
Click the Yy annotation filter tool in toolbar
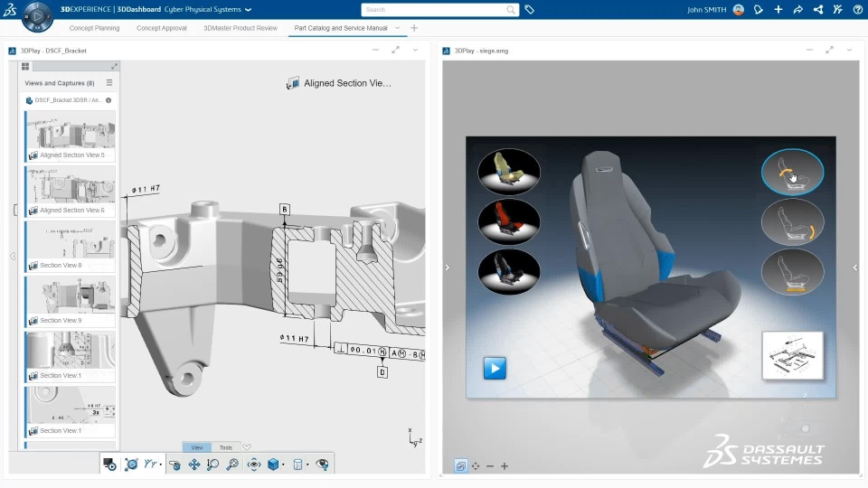(x=150, y=465)
